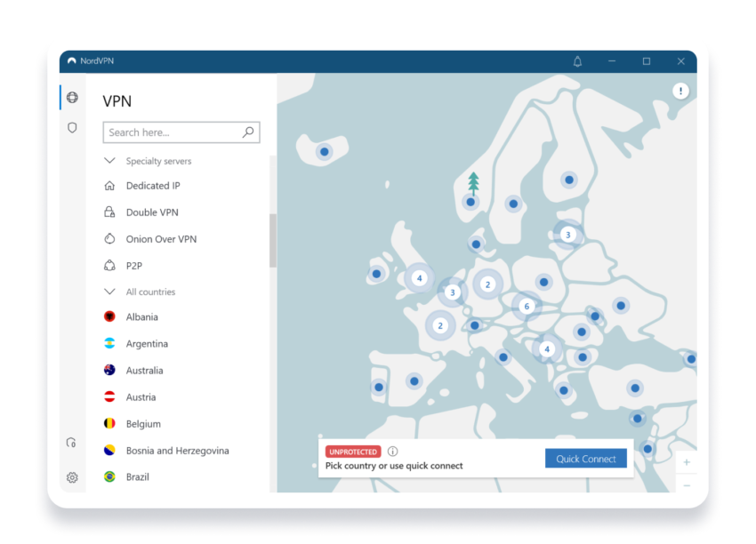This screenshot has width=756, height=544.
Task: Click the Turkey server pin on map
Action: click(635, 388)
